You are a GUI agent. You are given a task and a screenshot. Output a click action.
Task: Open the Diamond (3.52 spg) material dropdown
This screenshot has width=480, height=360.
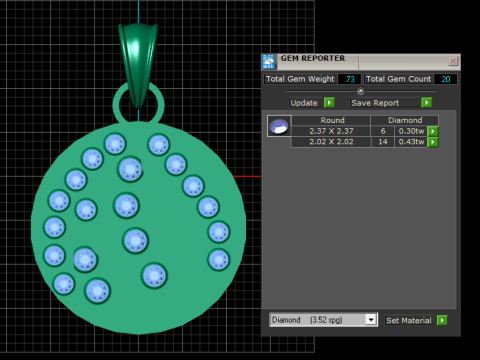(x=371, y=320)
